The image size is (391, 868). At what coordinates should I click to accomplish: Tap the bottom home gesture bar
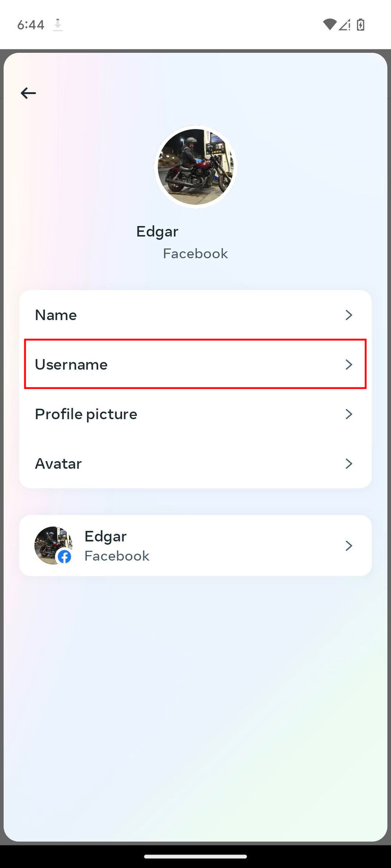tap(195, 856)
